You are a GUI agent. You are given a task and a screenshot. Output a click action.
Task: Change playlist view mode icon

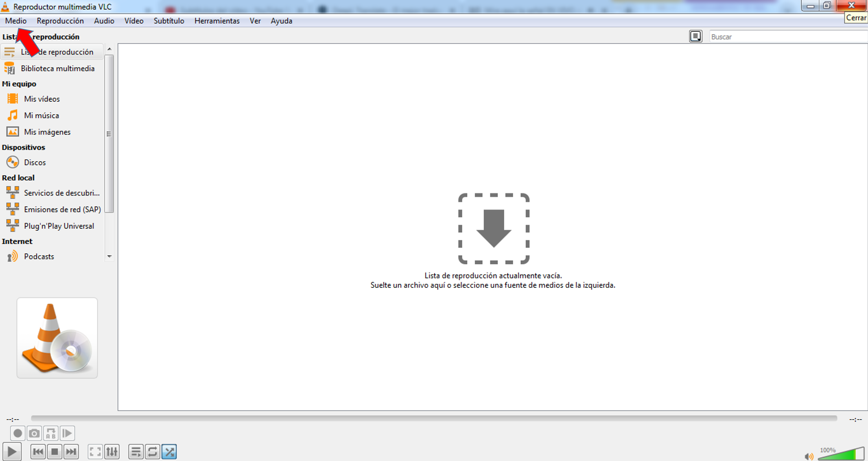pyautogui.click(x=695, y=37)
